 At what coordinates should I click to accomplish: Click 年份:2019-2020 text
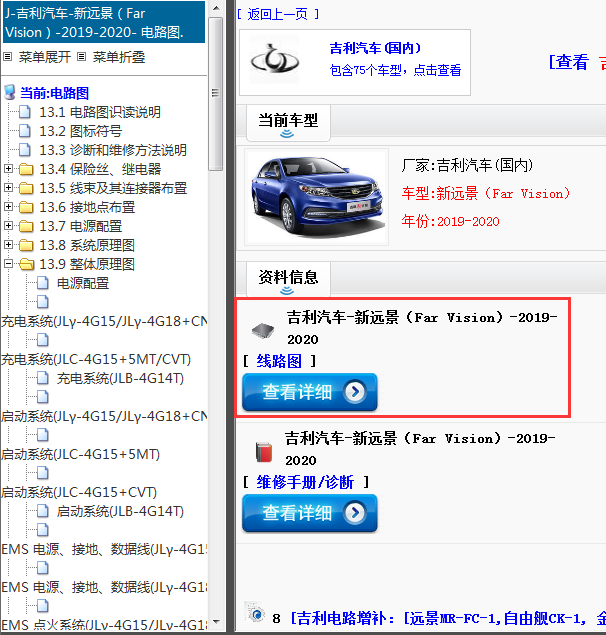point(450,221)
